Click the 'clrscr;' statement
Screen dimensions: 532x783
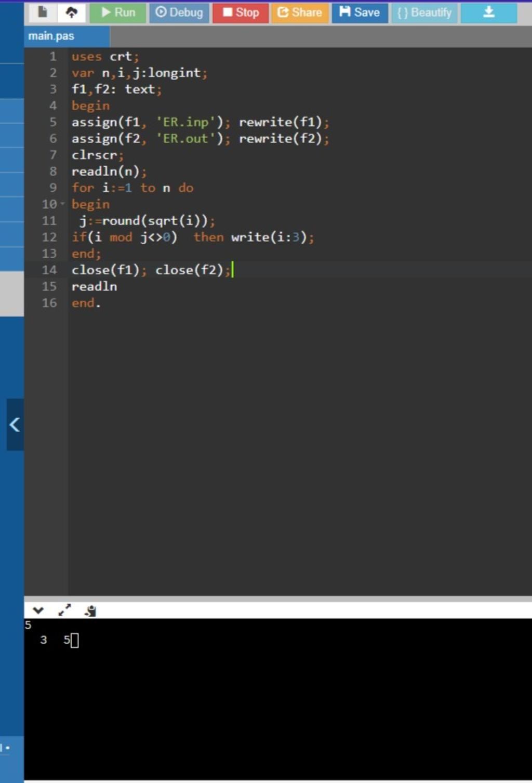coord(98,155)
